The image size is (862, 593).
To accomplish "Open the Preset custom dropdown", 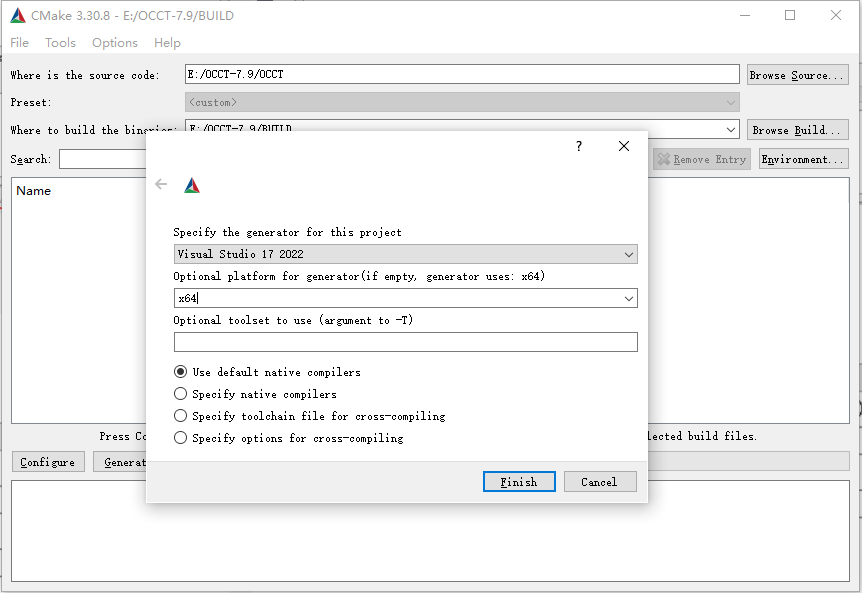I will [462, 102].
